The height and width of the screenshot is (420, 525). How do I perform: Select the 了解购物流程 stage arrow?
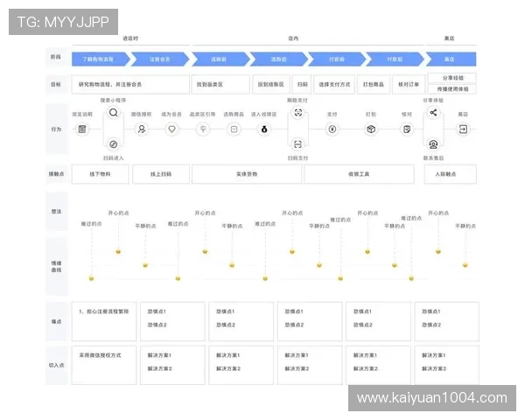click(101, 59)
